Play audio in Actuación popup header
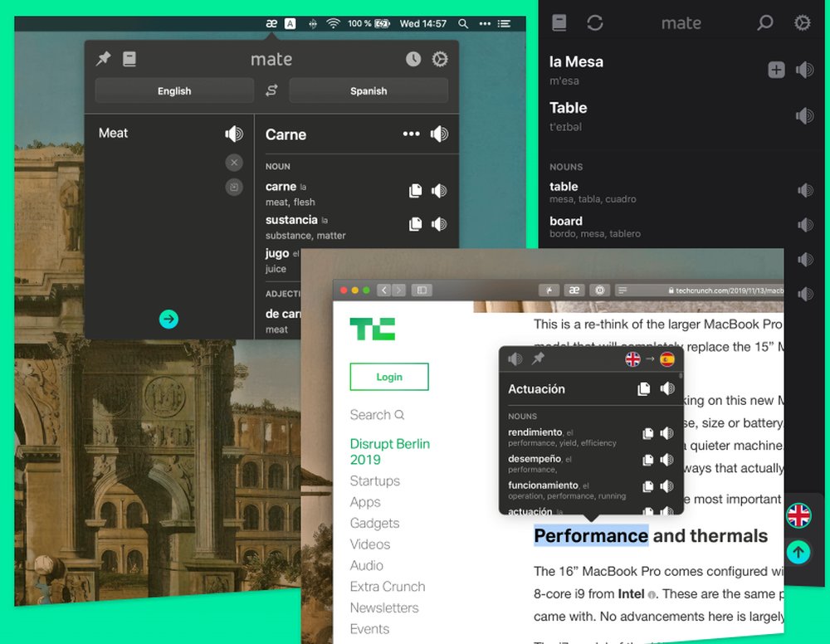The width and height of the screenshot is (830, 644). coord(515,359)
